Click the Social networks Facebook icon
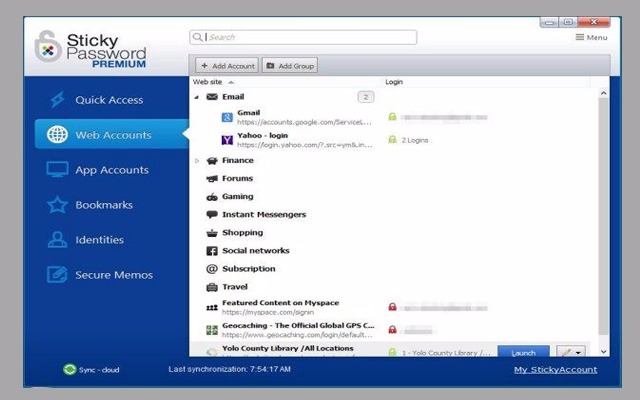This screenshot has width=640, height=400. point(212,251)
